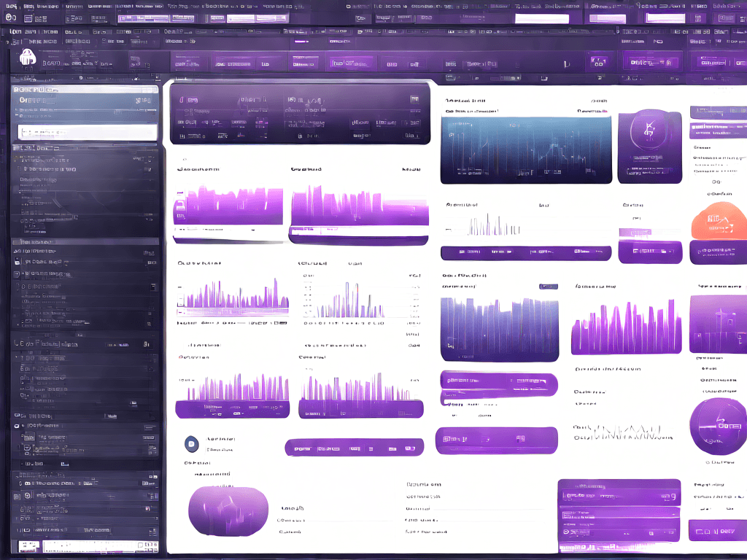Click the circular emblem on the purple card

[649, 130]
